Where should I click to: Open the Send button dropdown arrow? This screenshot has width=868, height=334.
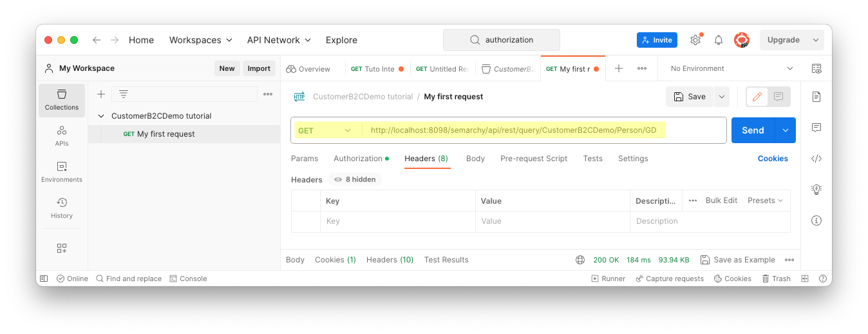pos(786,130)
